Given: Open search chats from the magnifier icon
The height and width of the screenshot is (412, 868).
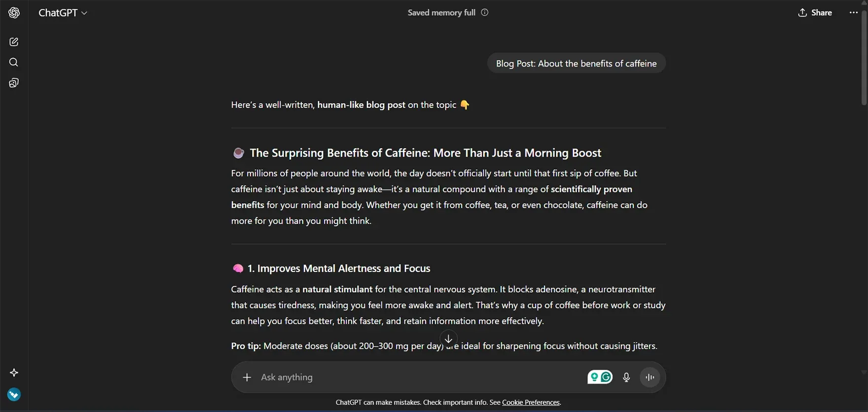Looking at the screenshot, I should (x=14, y=62).
